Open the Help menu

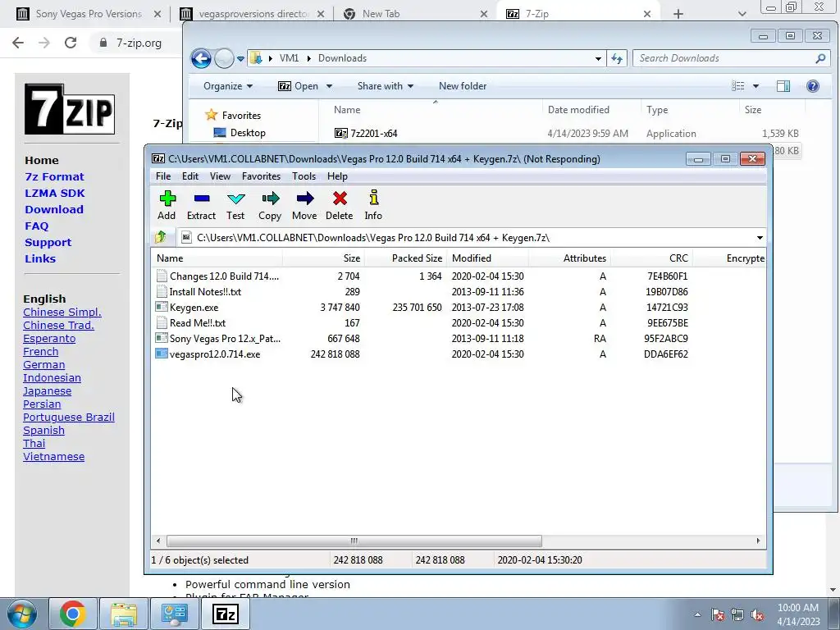coord(337,176)
